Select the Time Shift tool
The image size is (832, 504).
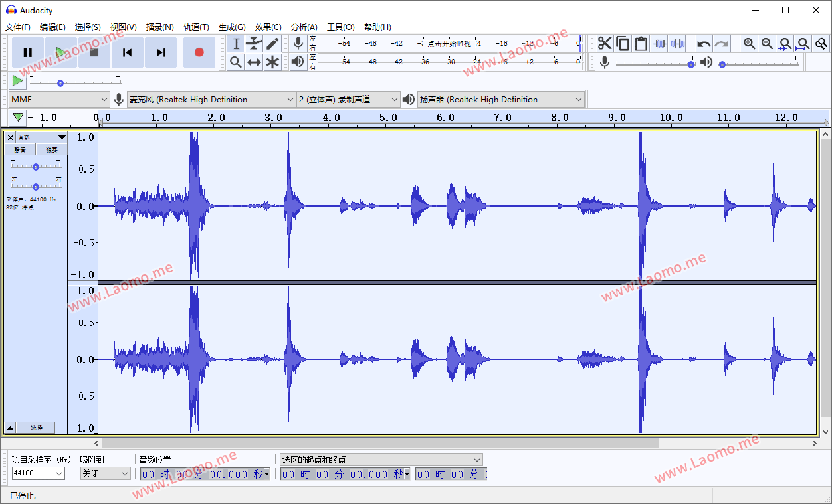pos(254,62)
